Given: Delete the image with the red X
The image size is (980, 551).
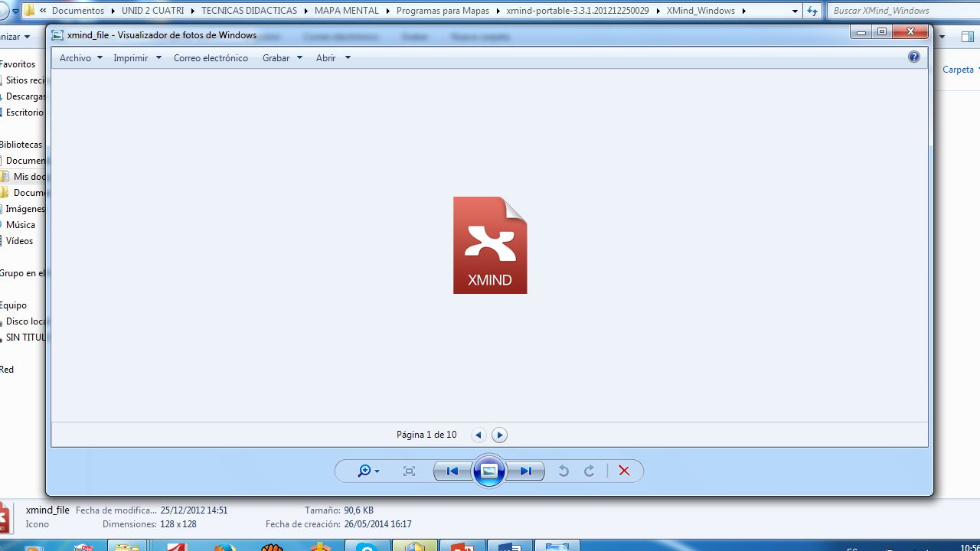Looking at the screenshot, I should [x=624, y=471].
